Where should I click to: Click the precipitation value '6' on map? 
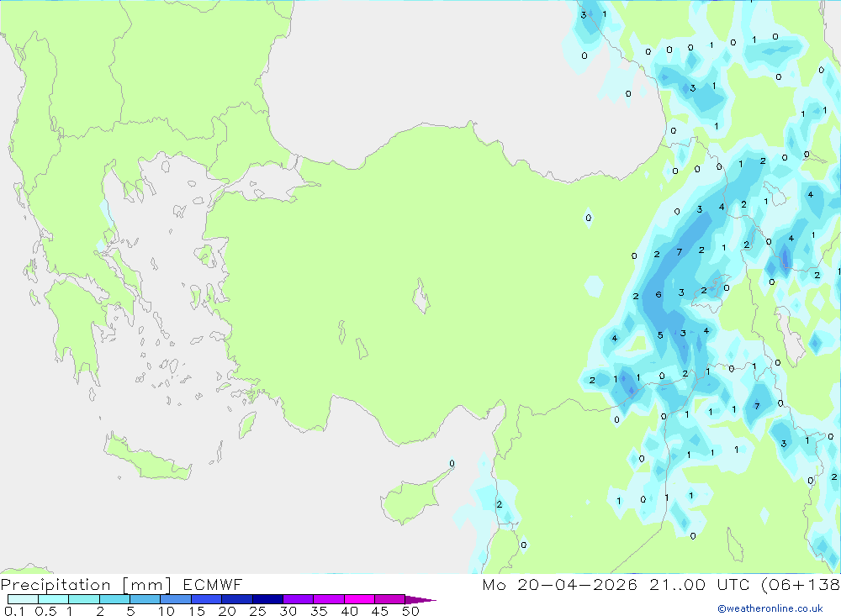tap(659, 294)
